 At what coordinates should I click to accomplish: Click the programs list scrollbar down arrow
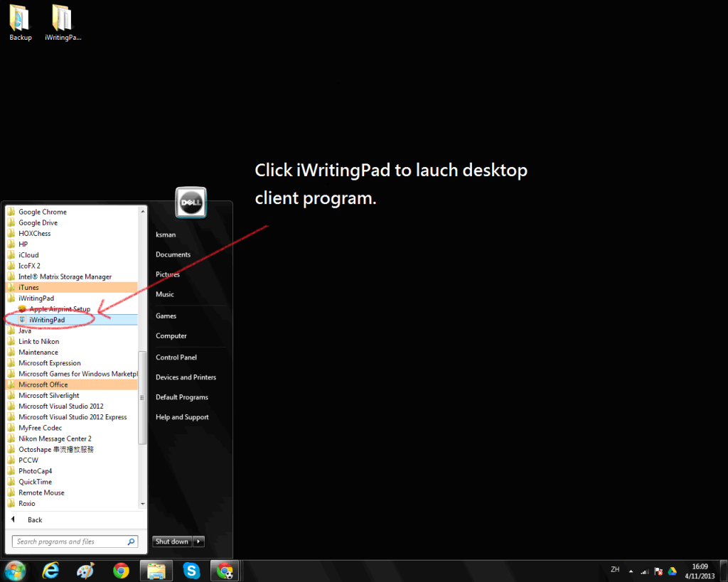point(142,504)
